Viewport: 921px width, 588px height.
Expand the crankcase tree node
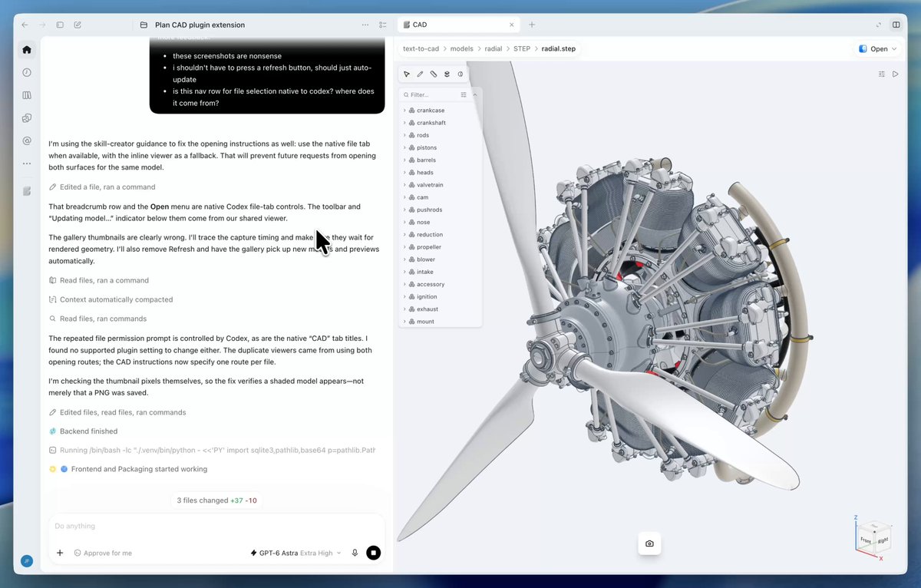(404, 111)
